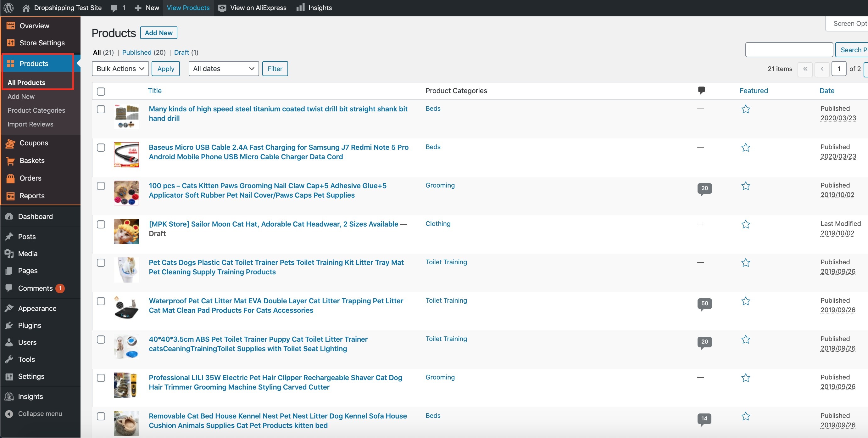Screen dimensions: 868x438
Task: Click the WordPress logo icon
Action: click(8, 8)
